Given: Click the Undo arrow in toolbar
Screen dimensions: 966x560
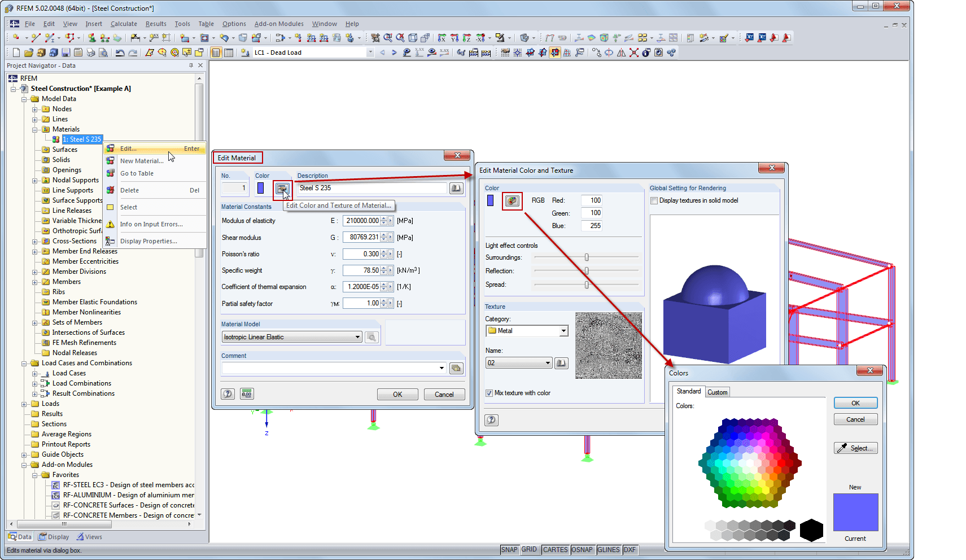Looking at the screenshot, I should click(120, 53).
